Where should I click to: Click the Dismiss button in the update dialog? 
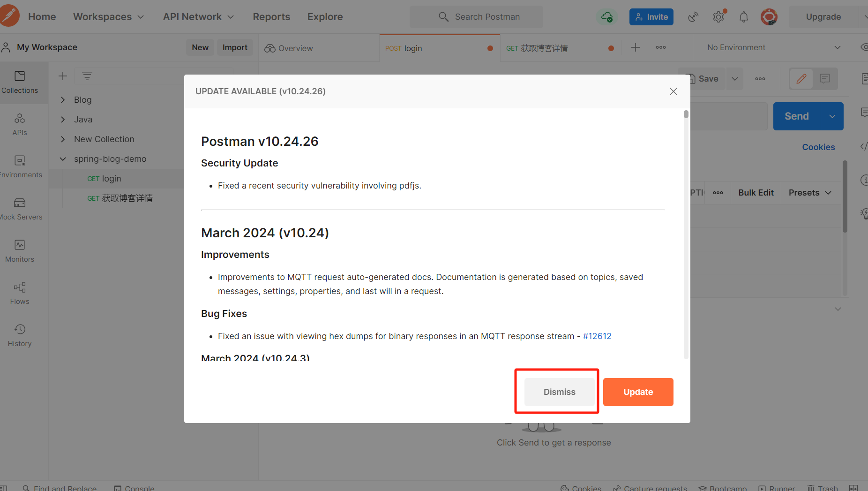(559, 392)
